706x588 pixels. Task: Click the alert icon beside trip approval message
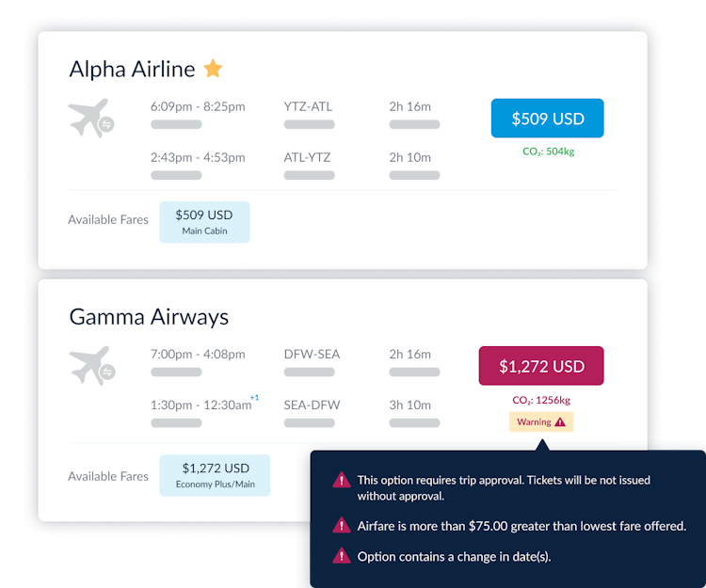342,480
